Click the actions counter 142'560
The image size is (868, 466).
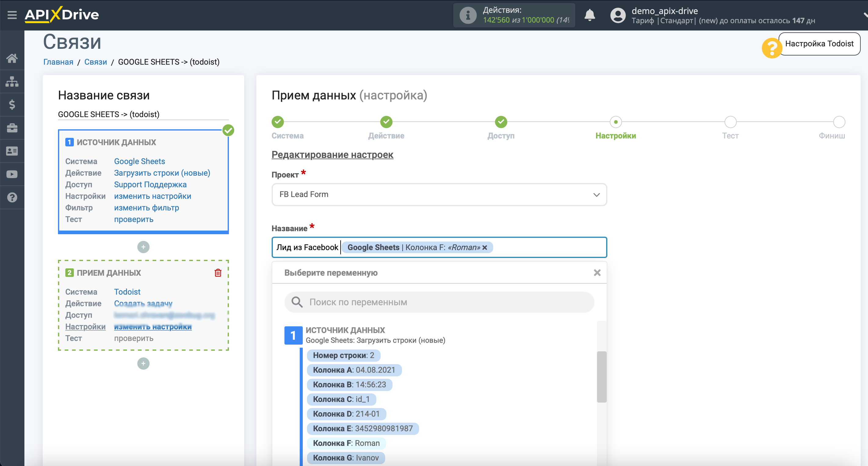pyautogui.click(x=496, y=20)
